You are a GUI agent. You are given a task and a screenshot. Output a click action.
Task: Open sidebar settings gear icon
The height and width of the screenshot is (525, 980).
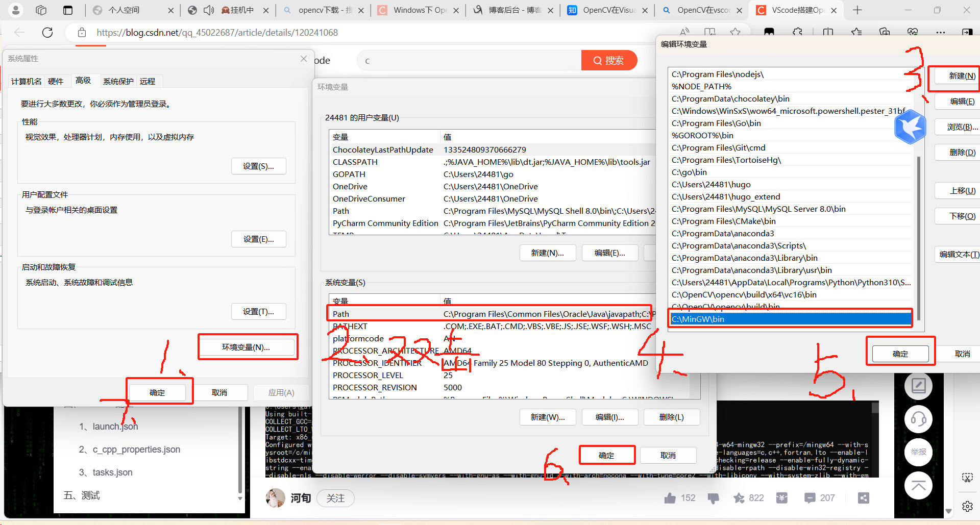(x=967, y=506)
